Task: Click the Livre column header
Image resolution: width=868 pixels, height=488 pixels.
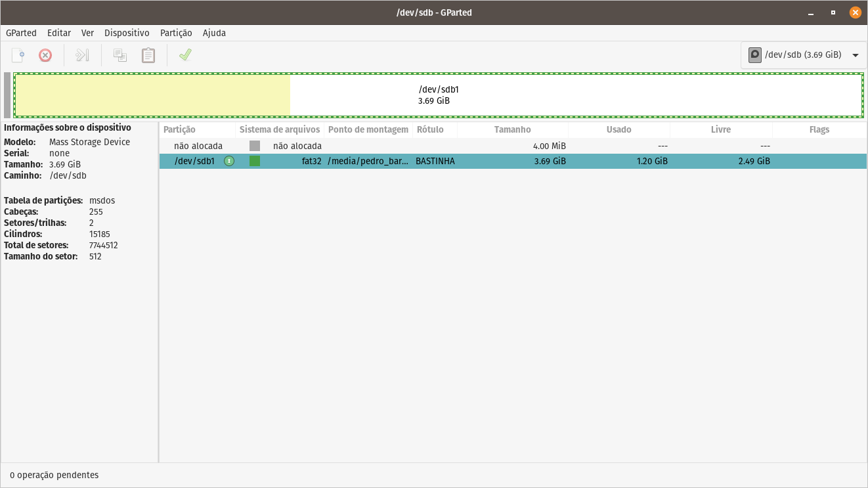Action: pyautogui.click(x=721, y=130)
